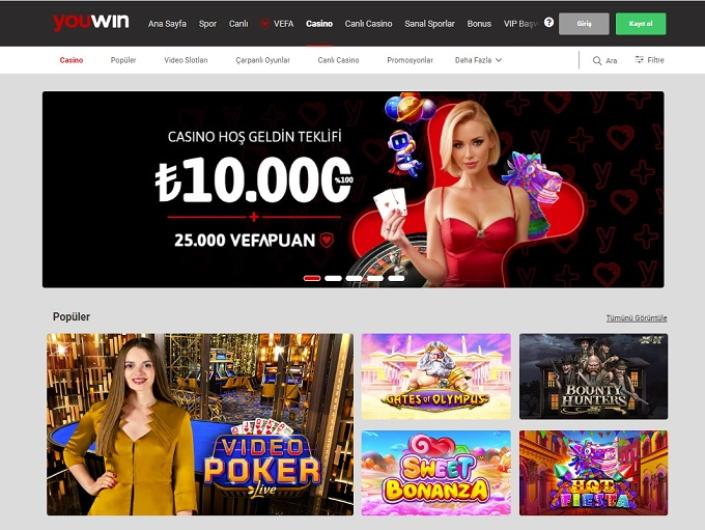Image resolution: width=705 pixels, height=530 pixels.
Task: Open the Video Poker Live tile
Action: (x=200, y=424)
